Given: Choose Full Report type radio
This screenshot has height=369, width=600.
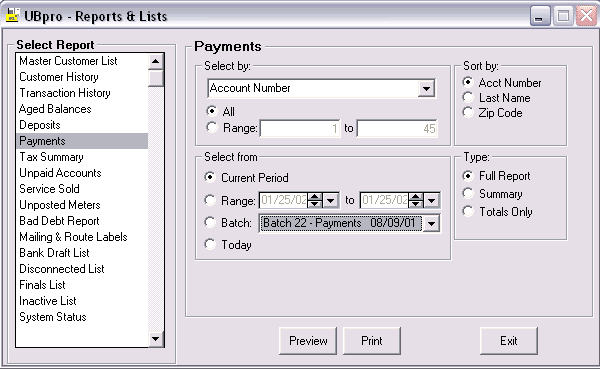Looking at the screenshot, I should click(468, 175).
